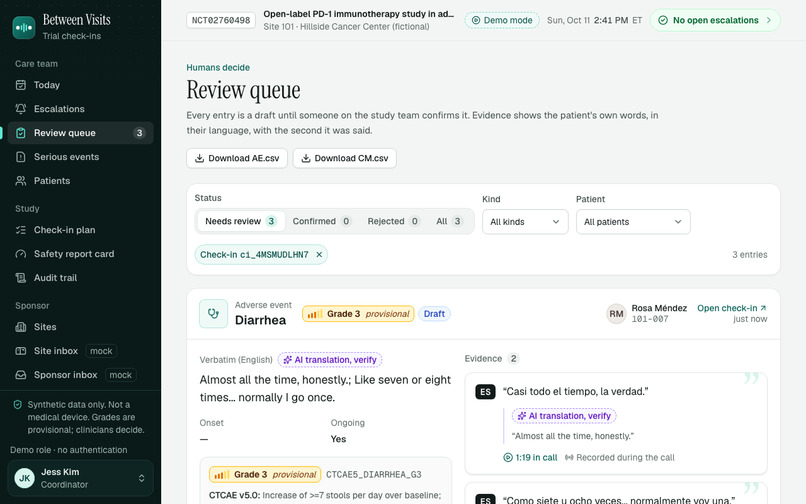Click the No open escalations button
The width and height of the screenshot is (806, 504).
tap(715, 20)
